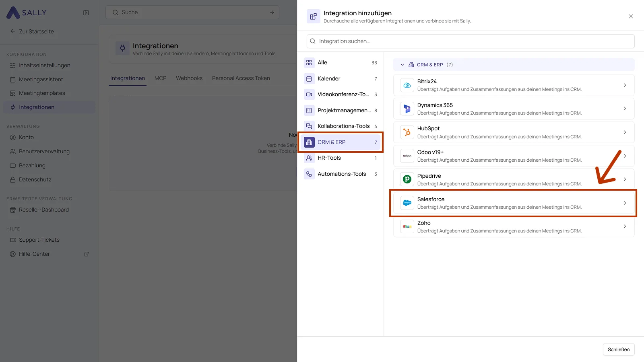
Task: Click the Alle grid icon
Action: click(309, 63)
